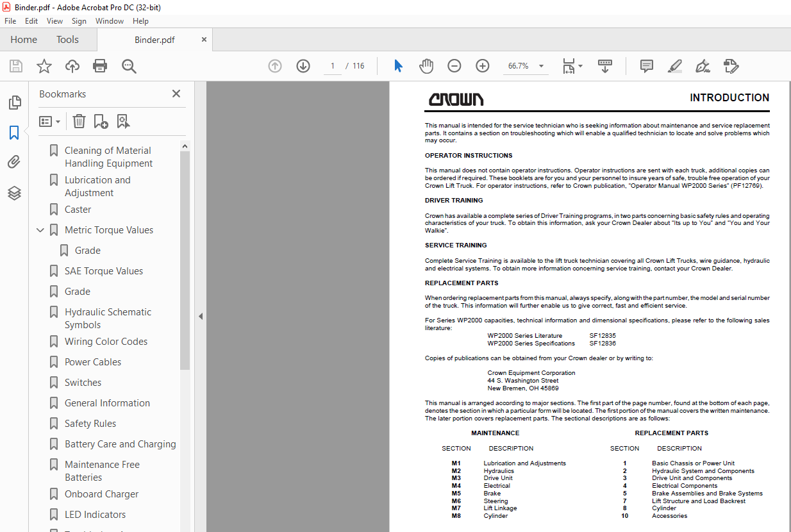The image size is (791, 532).
Task: Switch to the Home tab
Action: pyautogui.click(x=24, y=39)
